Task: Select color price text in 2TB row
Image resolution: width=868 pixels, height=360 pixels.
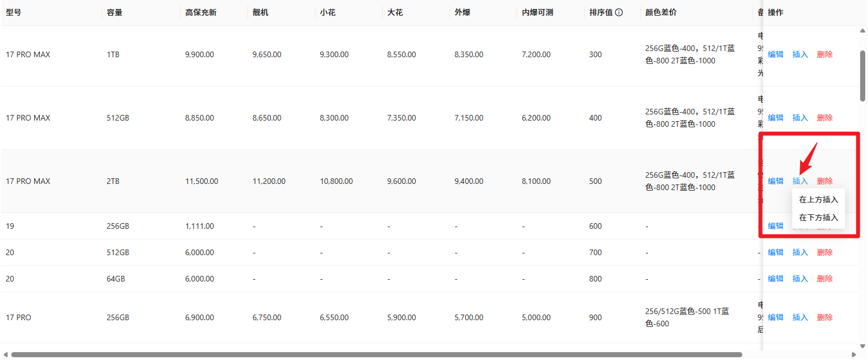Action: 690,181
